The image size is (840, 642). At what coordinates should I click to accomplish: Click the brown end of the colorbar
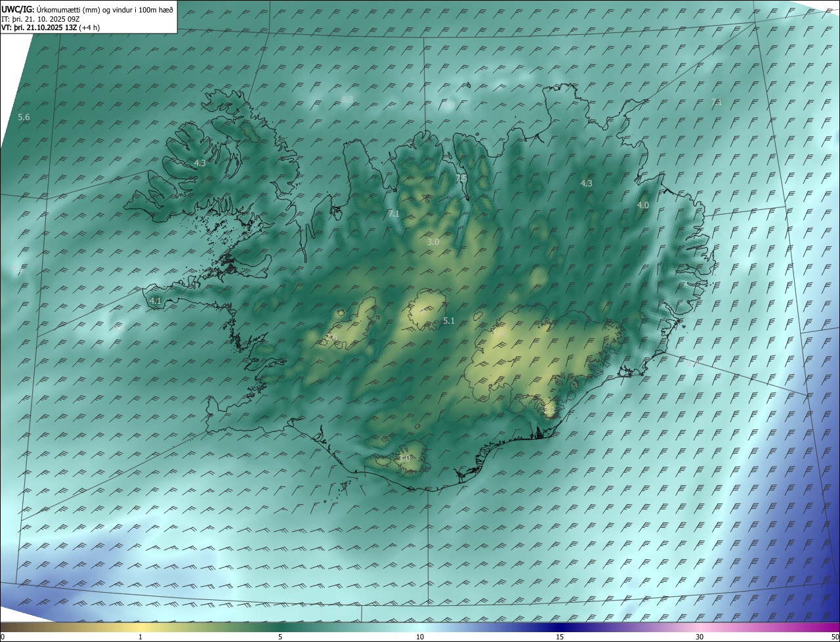point(7,628)
